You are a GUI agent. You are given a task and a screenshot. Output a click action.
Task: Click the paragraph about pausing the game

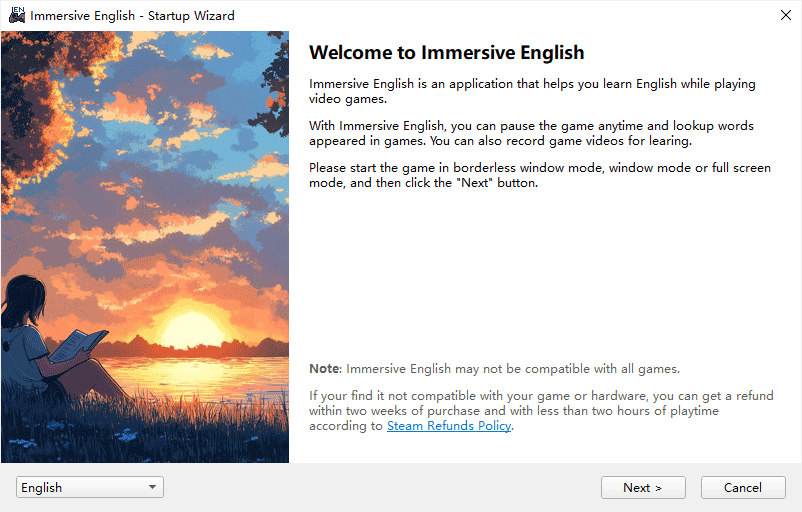point(531,133)
